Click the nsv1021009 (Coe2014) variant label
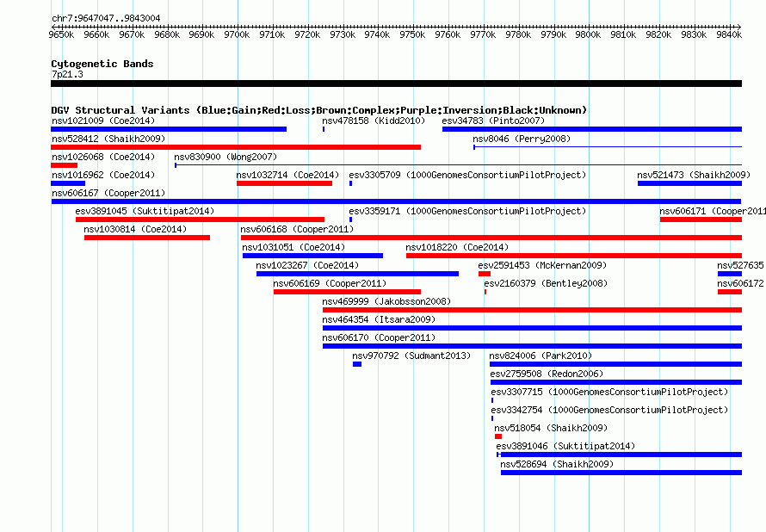This screenshot has width=766, height=532. [x=103, y=121]
